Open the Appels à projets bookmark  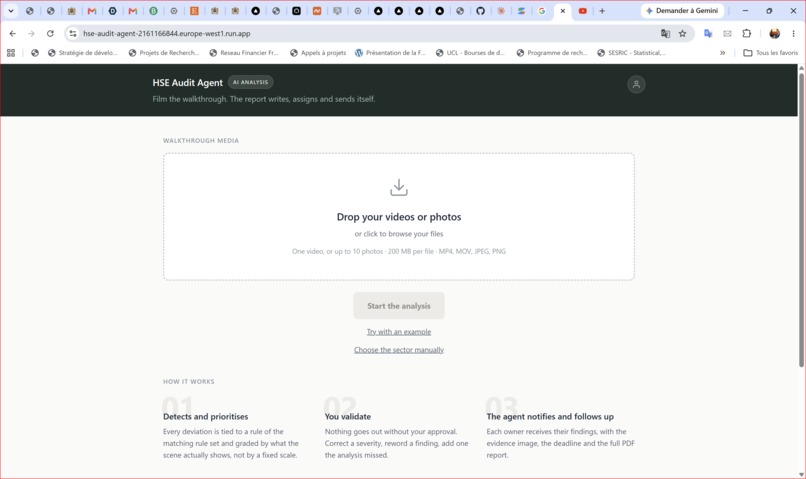click(318, 52)
